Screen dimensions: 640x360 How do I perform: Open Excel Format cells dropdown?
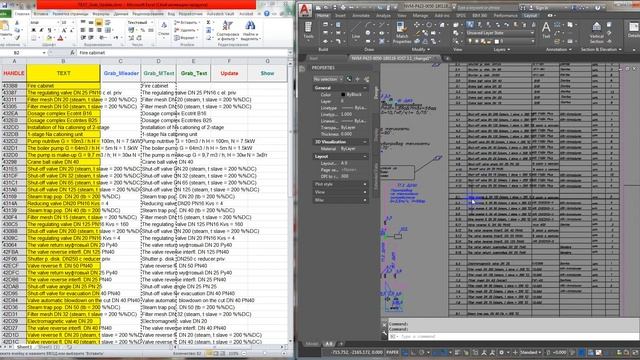[198, 38]
